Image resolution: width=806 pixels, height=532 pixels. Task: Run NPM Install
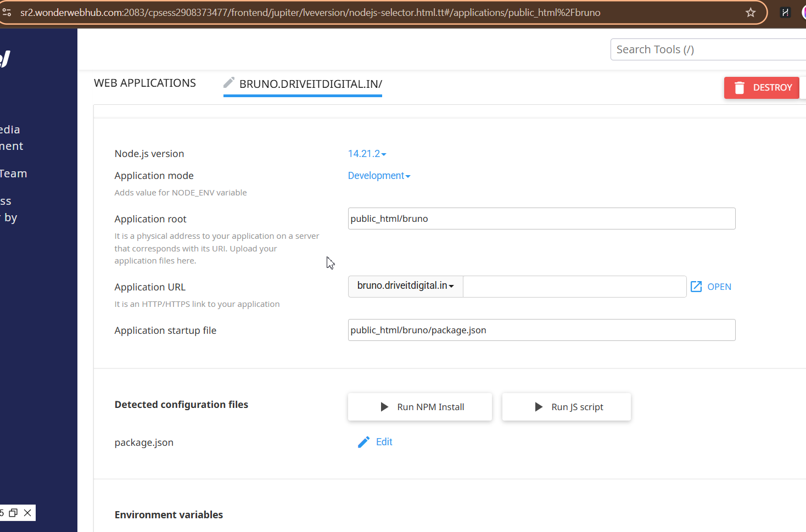420,407
